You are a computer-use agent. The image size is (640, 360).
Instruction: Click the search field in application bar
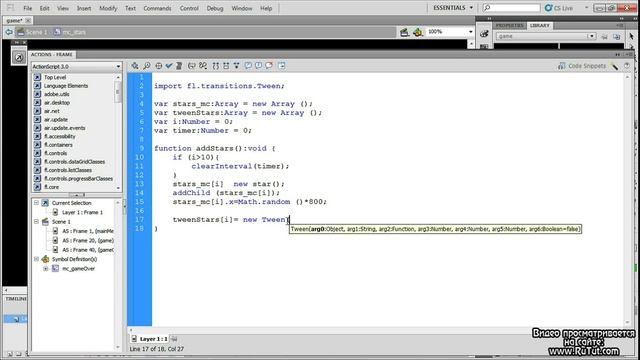pos(511,8)
